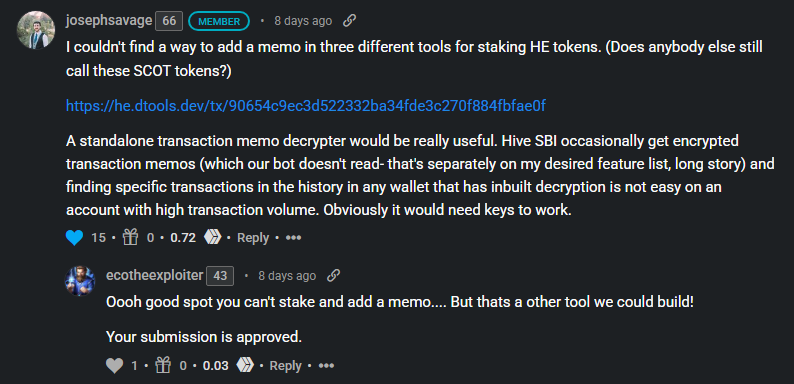
Task: Click the MEMBER badge
Action: pos(219,21)
